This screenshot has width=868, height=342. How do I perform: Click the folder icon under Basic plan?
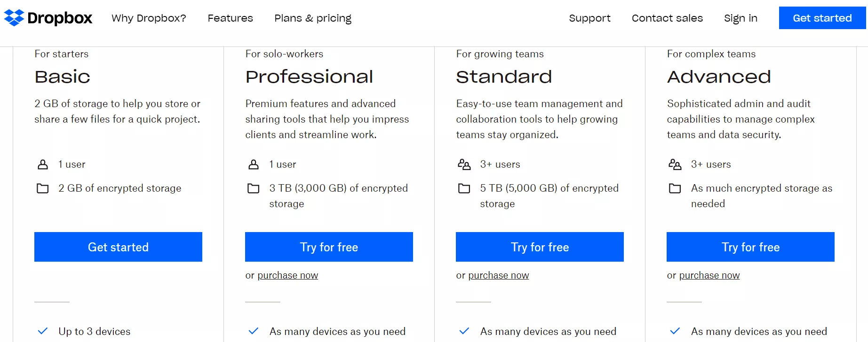[x=42, y=188]
